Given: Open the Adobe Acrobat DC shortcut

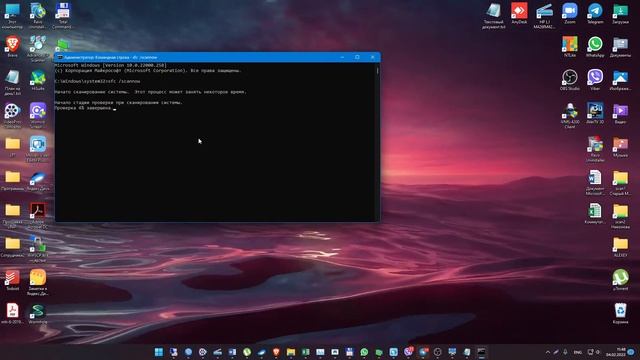Looking at the screenshot, I should (38, 216).
